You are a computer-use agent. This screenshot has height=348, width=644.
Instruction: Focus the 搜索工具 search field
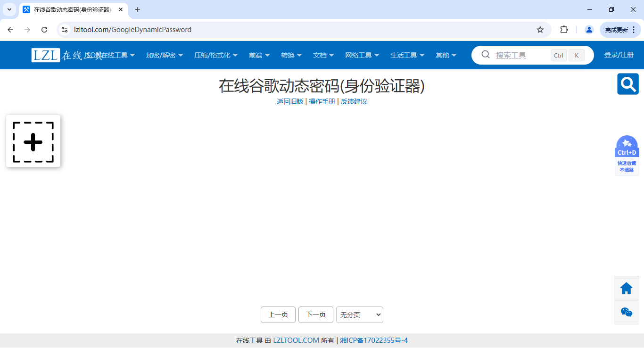(x=521, y=55)
